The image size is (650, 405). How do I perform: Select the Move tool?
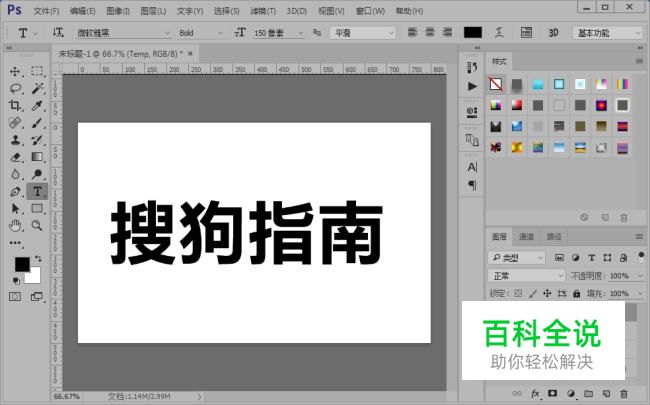pyautogui.click(x=15, y=71)
